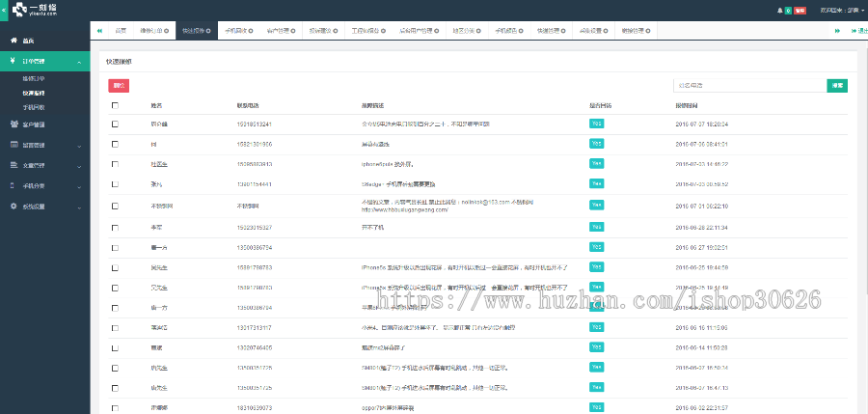Expand the 手机分类 sidebar section chevron
The height and width of the screenshot is (414, 868).
coord(79,187)
